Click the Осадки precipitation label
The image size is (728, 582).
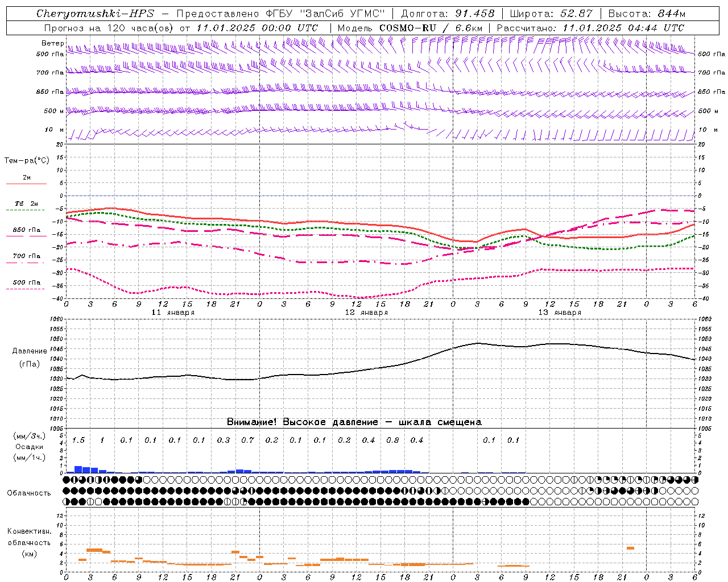(x=30, y=447)
